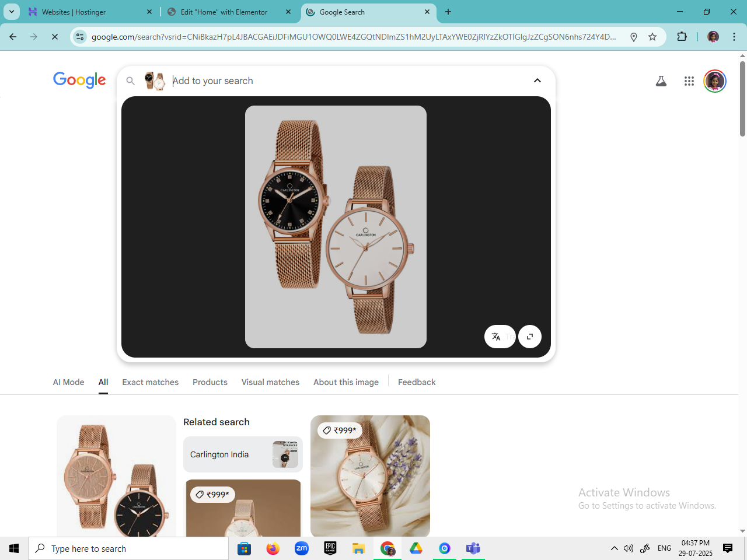Show hidden system tray icons

click(614, 548)
